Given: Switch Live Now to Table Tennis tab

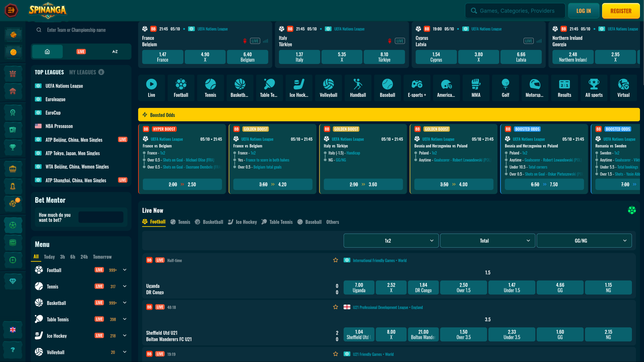Looking at the screenshot, I should 277,222.
